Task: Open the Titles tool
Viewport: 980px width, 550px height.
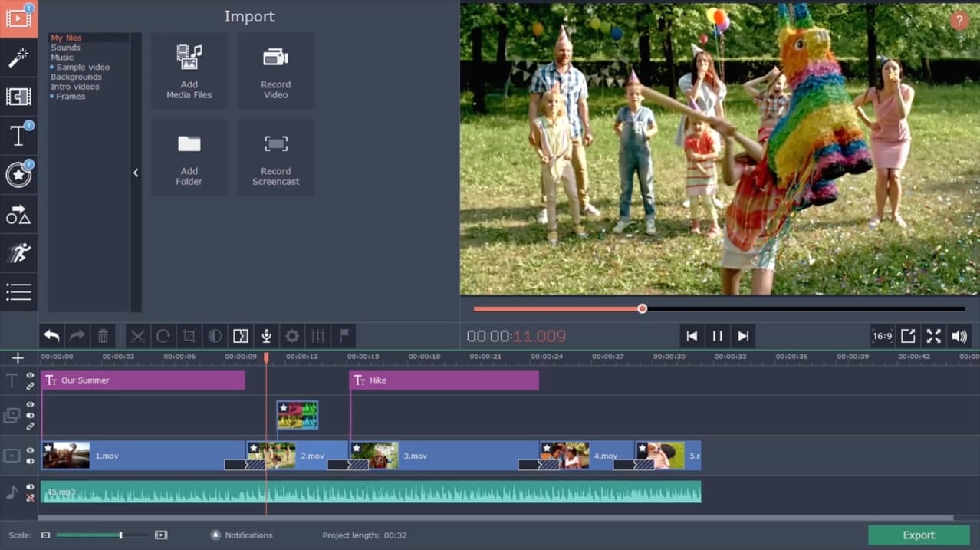Action: coord(18,136)
